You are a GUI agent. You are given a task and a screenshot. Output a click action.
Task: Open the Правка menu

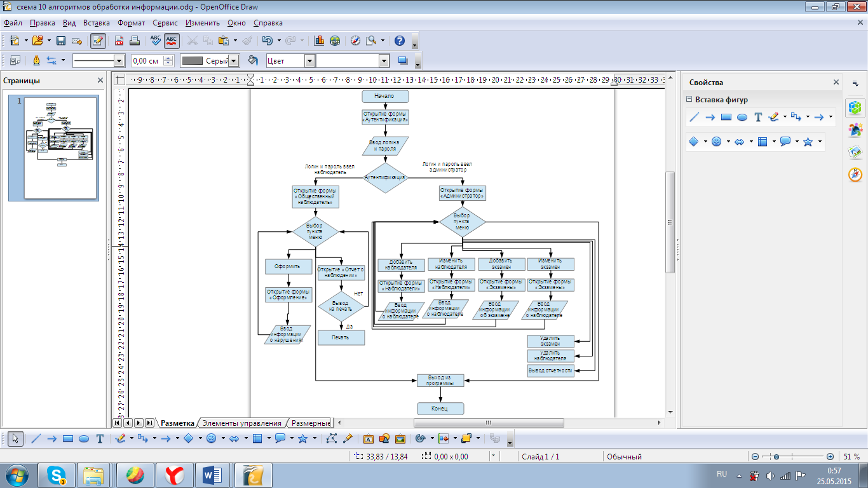point(43,23)
